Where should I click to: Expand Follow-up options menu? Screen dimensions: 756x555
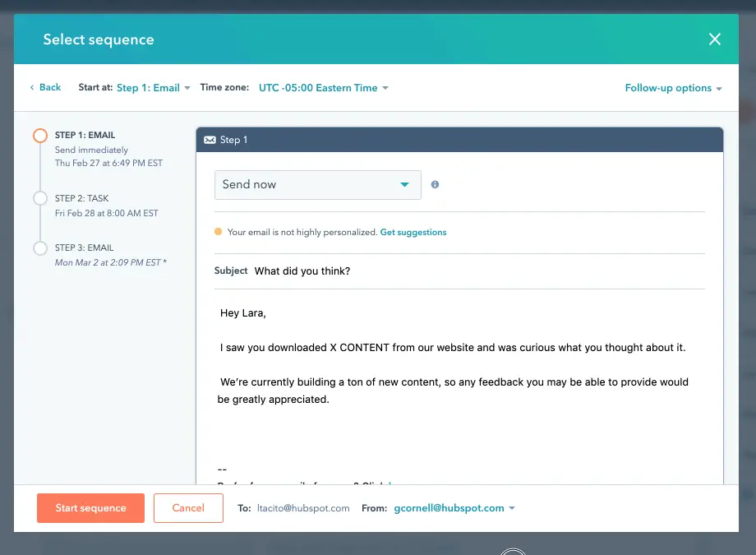(673, 88)
